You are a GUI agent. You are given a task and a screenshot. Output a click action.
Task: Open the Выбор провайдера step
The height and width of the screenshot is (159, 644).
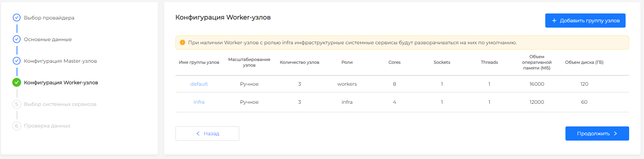(x=49, y=18)
